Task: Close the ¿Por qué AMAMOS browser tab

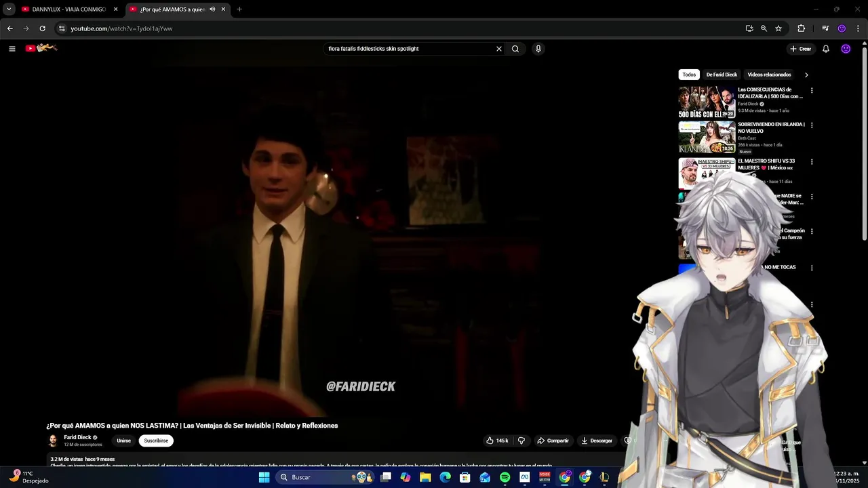Action: pos(223,9)
